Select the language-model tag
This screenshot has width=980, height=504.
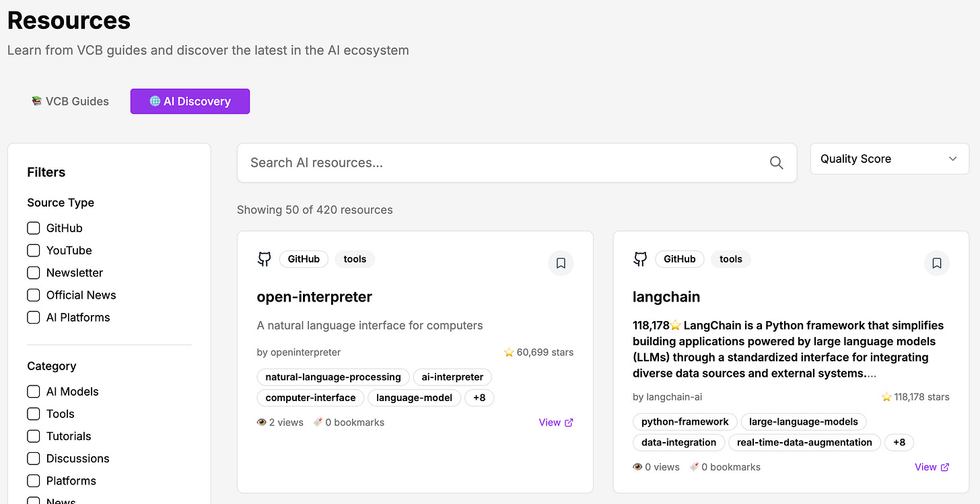coord(414,398)
